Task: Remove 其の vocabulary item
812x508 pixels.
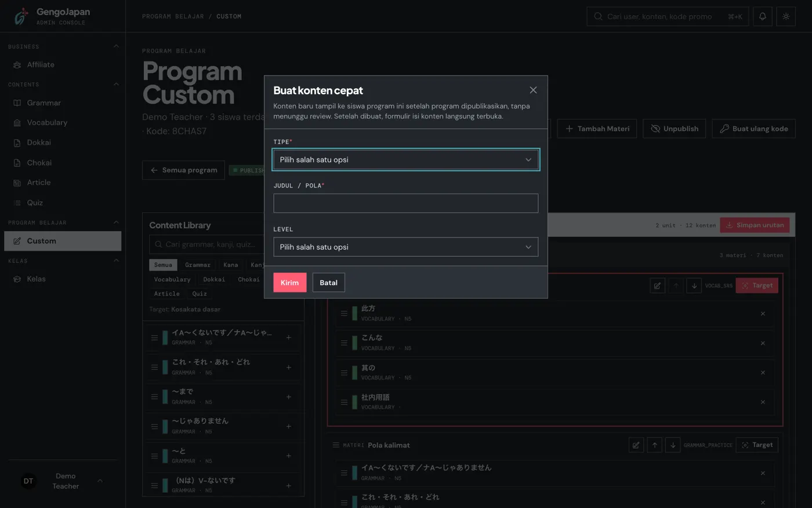Action: (763, 373)
